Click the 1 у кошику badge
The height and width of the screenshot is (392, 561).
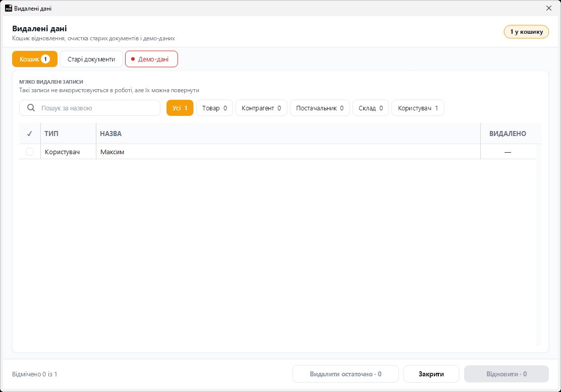pyautogui.click(x=526, y=32)
